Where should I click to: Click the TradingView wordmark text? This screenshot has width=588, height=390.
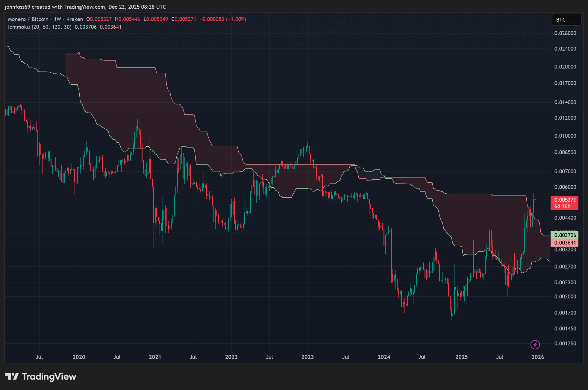click(x=49, y=377)
